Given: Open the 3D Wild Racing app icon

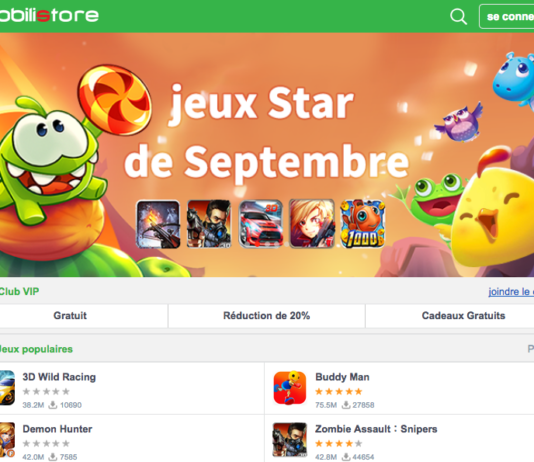Looking at the screenshot, I should tap(7, 388).
